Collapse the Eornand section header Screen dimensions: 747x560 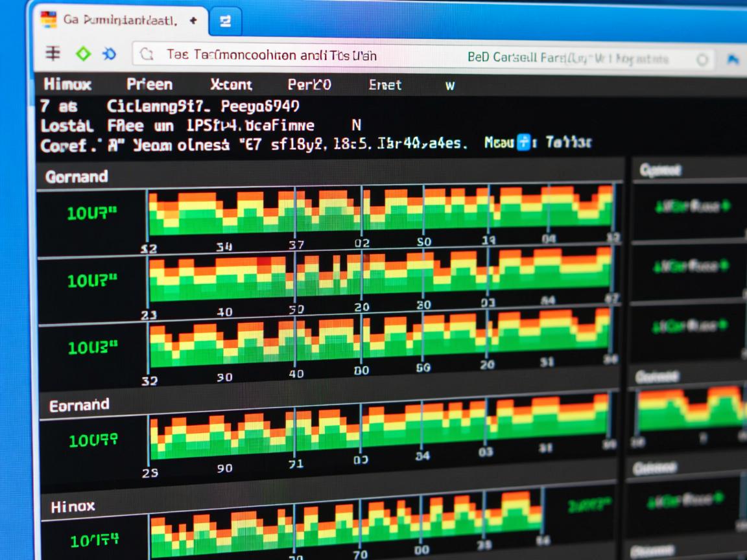pos(79,406)
